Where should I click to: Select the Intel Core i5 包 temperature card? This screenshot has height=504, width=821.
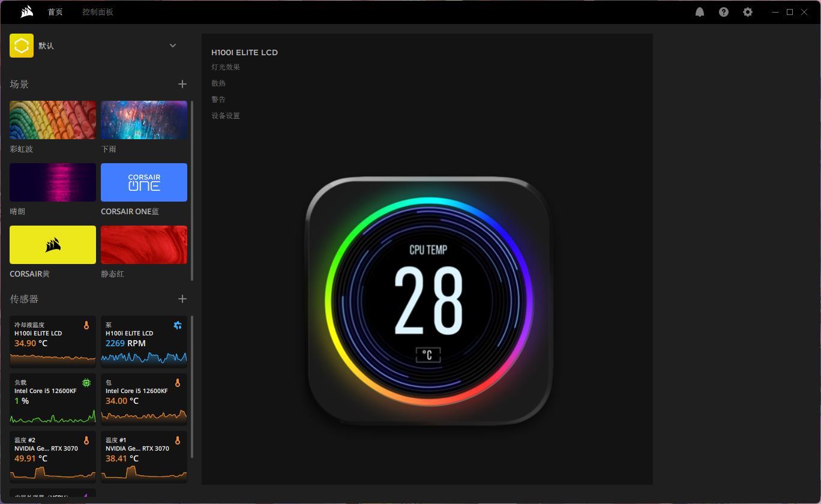pyautogui.click(x=144, y=399)
